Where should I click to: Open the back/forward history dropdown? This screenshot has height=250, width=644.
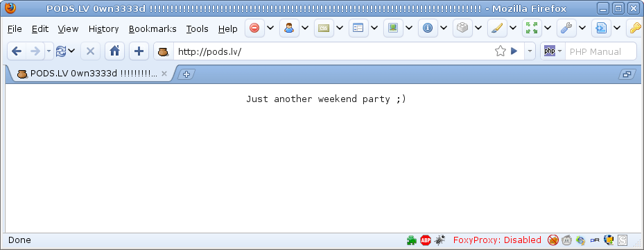(49, 51)
